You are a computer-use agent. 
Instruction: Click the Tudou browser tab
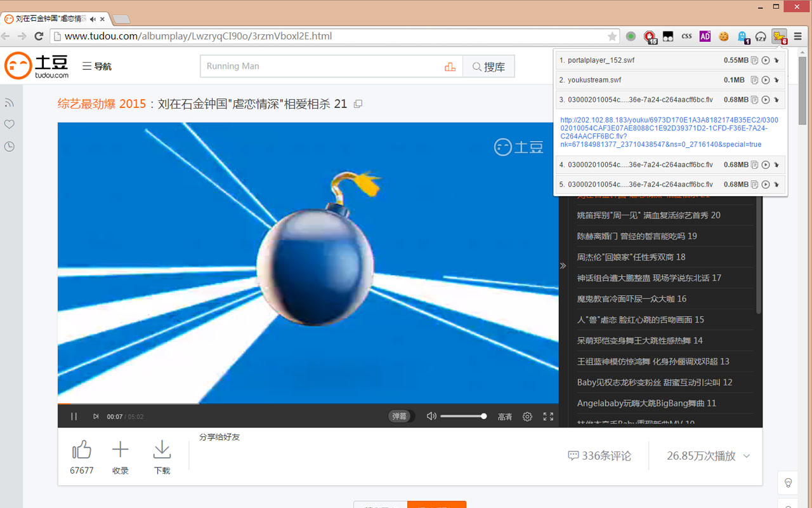[55, 19]
